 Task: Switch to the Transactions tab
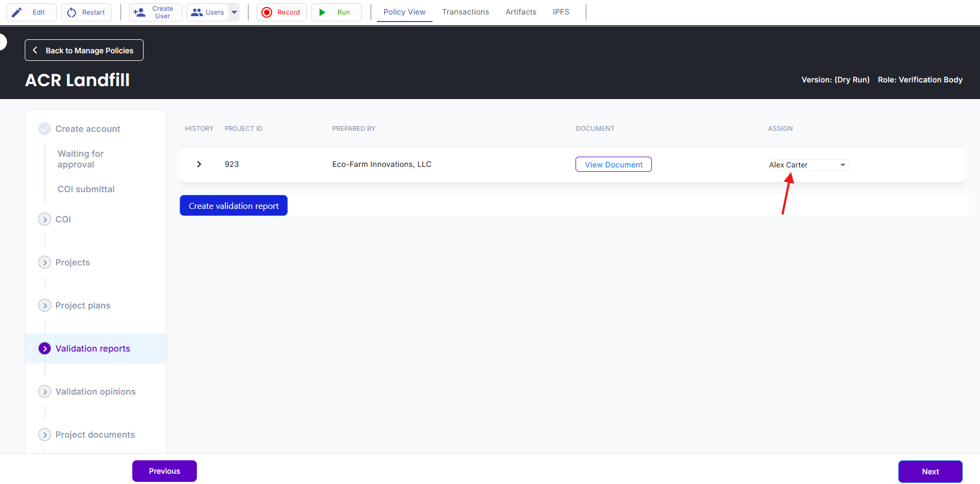[x=466, y=12]
